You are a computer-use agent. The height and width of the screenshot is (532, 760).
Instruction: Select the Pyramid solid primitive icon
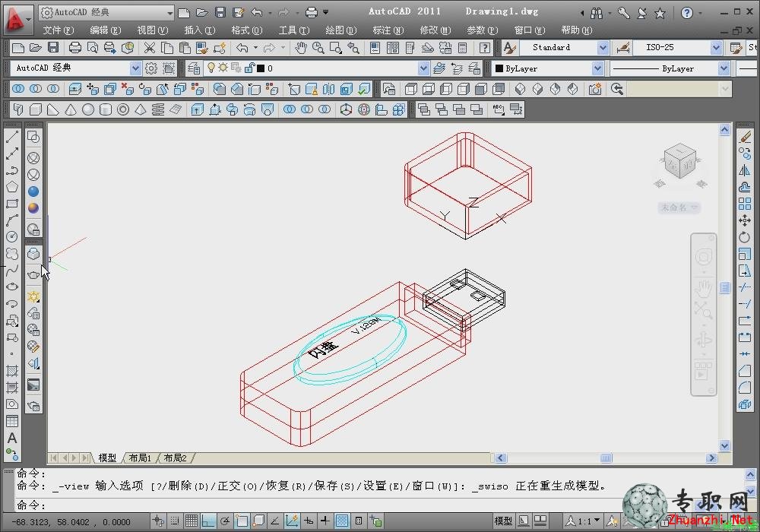[141, 110]
